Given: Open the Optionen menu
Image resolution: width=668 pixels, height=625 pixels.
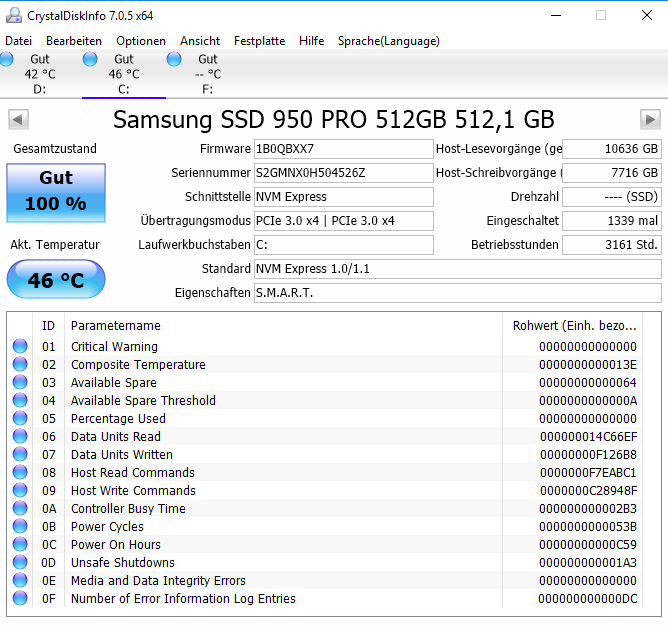Looking at the screenshot, I should point(141,41).
